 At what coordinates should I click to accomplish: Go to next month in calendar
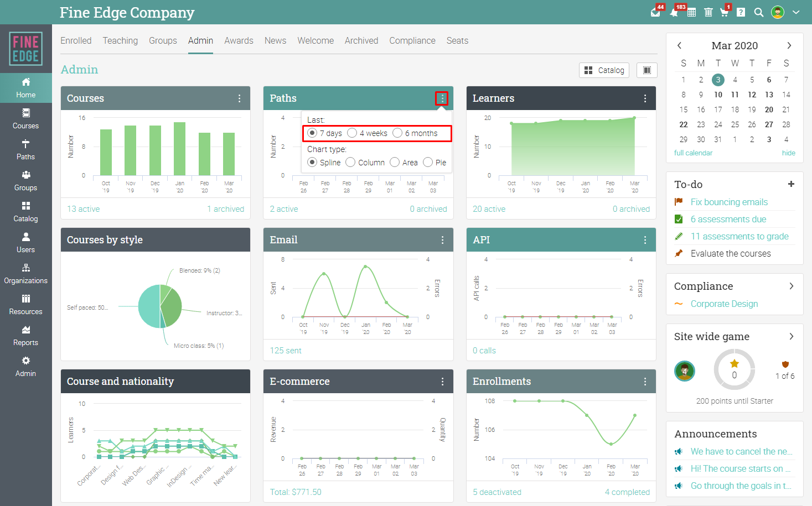click(x=789, y=45)
